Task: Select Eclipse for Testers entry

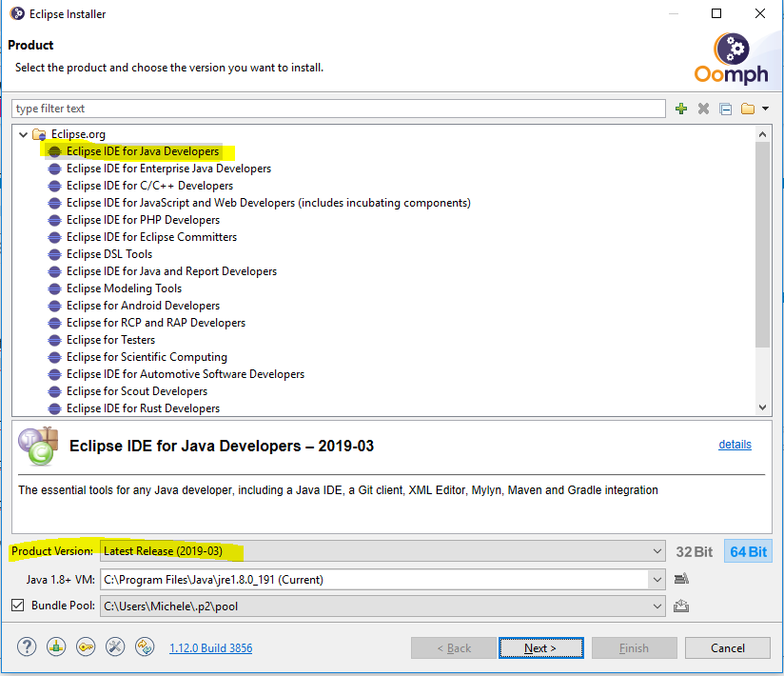Action: pyautogui.click(x=110, y=340)
